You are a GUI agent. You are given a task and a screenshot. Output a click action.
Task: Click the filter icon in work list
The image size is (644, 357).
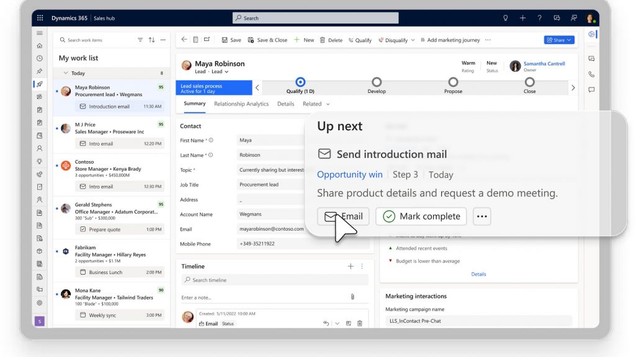[140, 40]
